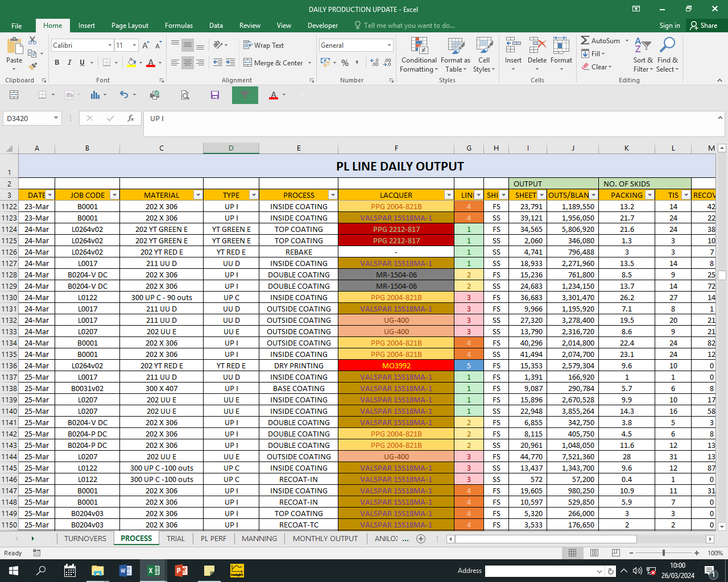Click the Decrease Indent icon
The width and height of the screenshot is (728, 582).
(218, 63)
